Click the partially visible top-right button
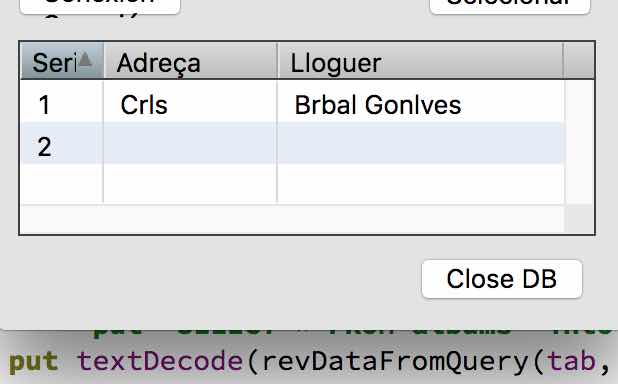 point(510,6)
